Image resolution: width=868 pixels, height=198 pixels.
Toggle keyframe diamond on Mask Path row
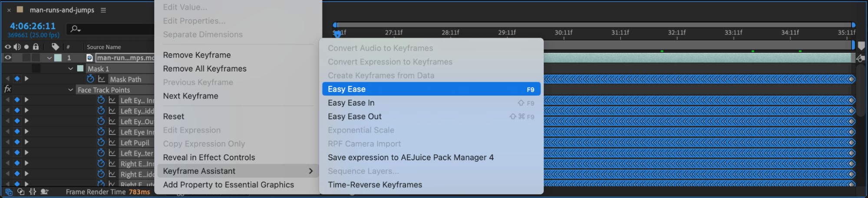coord(17,79)
